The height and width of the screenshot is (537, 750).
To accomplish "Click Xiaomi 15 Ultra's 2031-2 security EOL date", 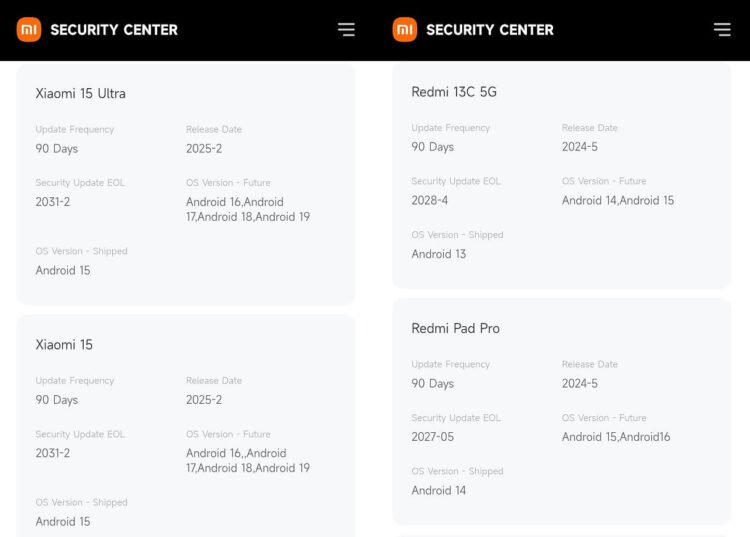I will (x=53, y=202).
